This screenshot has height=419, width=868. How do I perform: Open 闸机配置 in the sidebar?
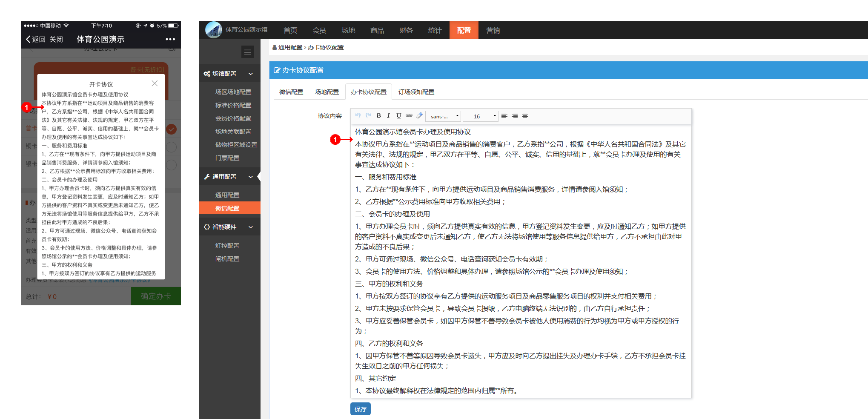(227, 259)
